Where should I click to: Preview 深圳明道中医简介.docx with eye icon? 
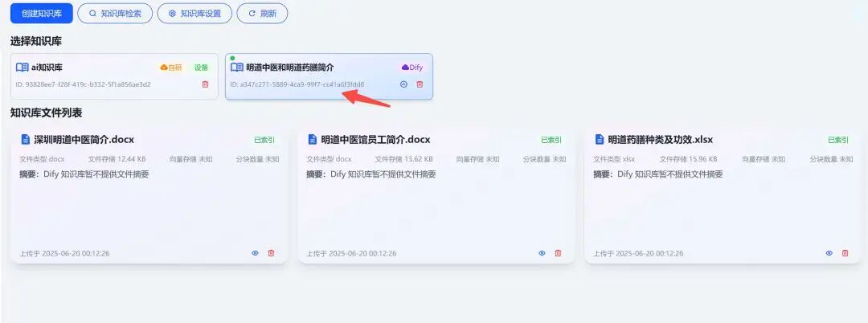click(256, 253)
